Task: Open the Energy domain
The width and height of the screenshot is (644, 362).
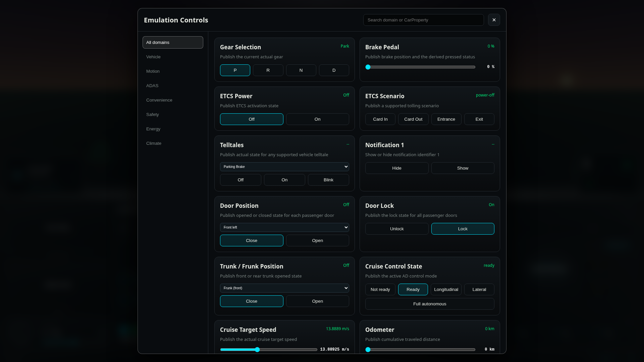Action: [x=173, y=129]
